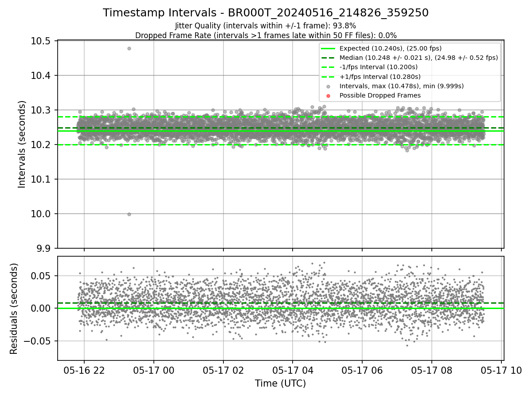The height and width of the screenshot is (399, 532).
Task: Click the 05-17 06 time tick label
Action: [x=362, y=370]
